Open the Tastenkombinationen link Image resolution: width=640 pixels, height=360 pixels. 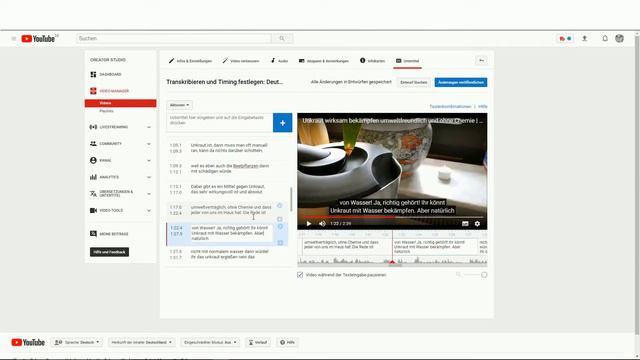coord(450,106)
